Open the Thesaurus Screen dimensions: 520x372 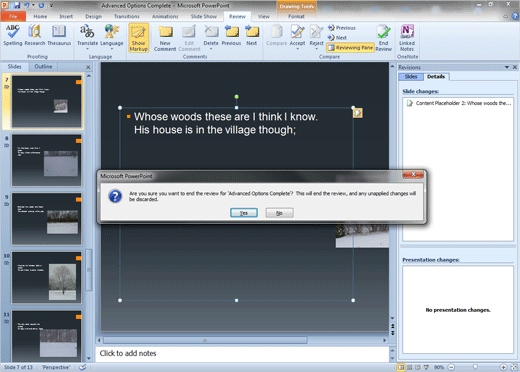point(59,35)
